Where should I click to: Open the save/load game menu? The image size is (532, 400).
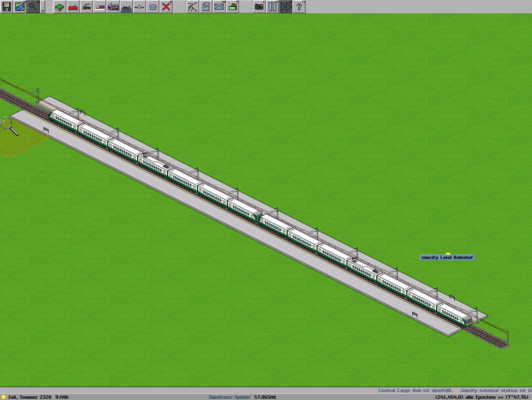7,7
